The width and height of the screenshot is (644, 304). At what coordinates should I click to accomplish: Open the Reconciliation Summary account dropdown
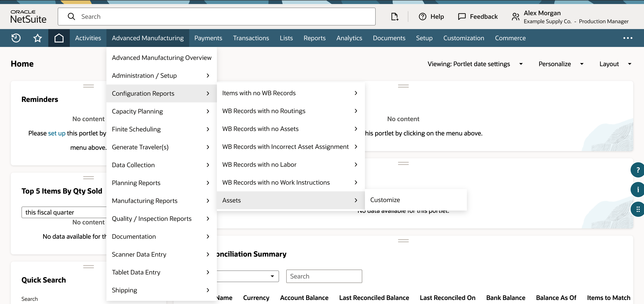pyautogui.click(x=248, y=276)
